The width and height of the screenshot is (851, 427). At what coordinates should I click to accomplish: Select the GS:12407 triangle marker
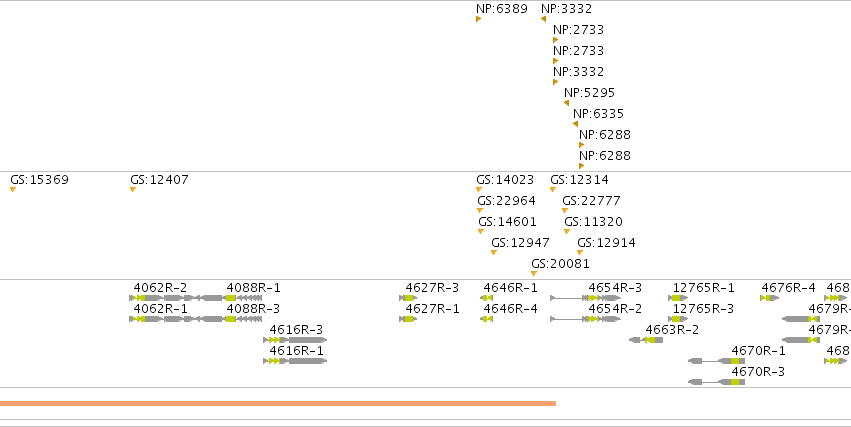[x=133, y=189]
